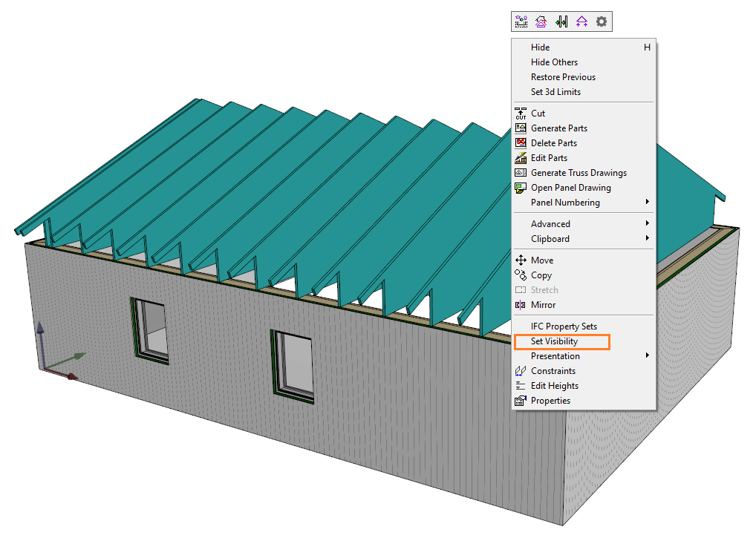Click the left window on the wall
Screen dimensions: 756x535
click(x=149, y=330)
